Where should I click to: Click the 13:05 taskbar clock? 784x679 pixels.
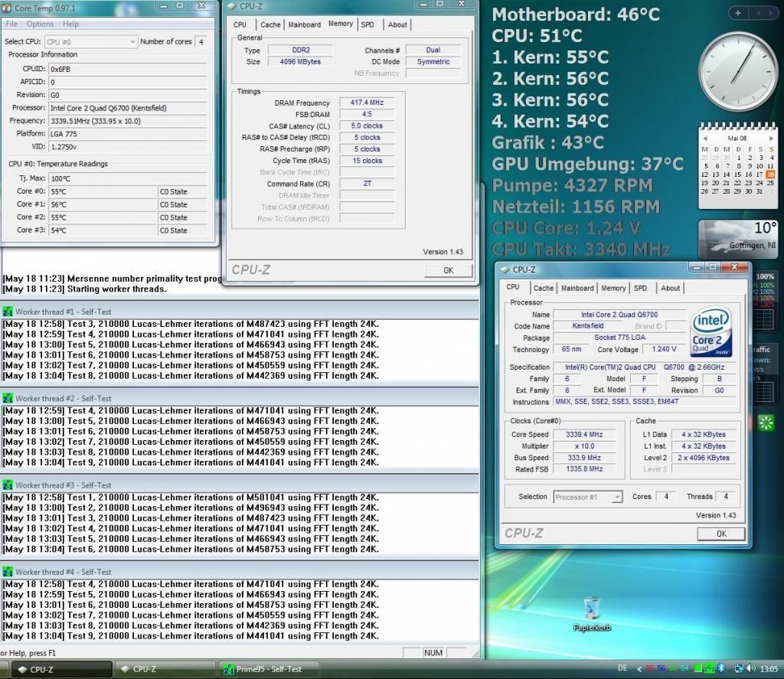769,668
